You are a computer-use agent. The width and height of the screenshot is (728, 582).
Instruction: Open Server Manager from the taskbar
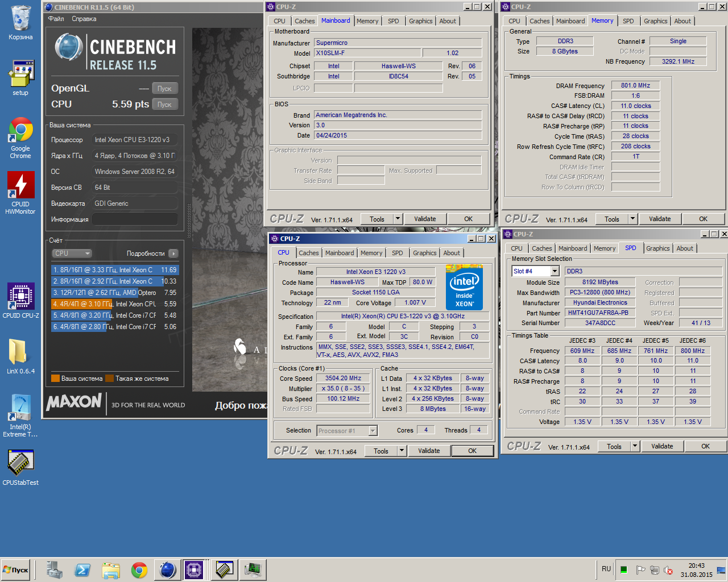55,570
